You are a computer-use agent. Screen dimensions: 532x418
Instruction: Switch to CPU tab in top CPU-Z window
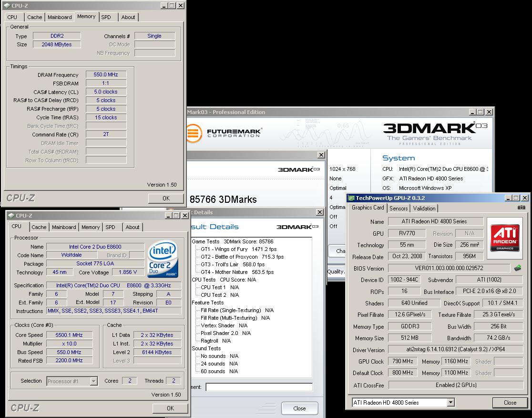pyautogui.click(x=12, y=17)
